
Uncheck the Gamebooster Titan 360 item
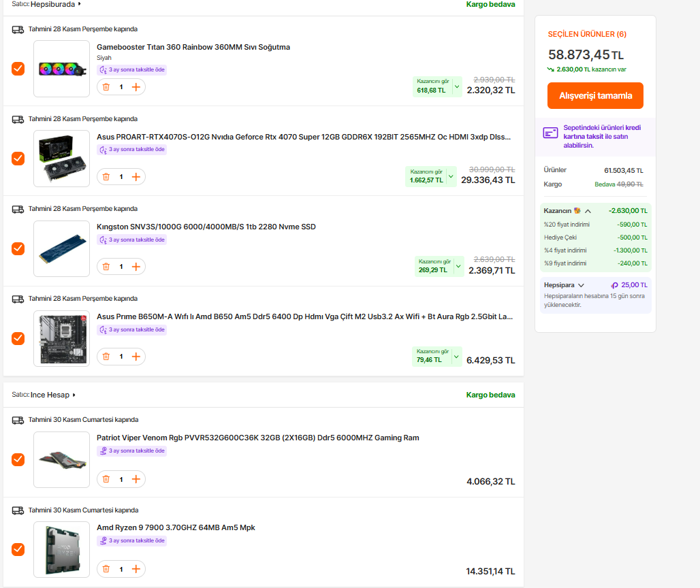click(x=18, y=69)
